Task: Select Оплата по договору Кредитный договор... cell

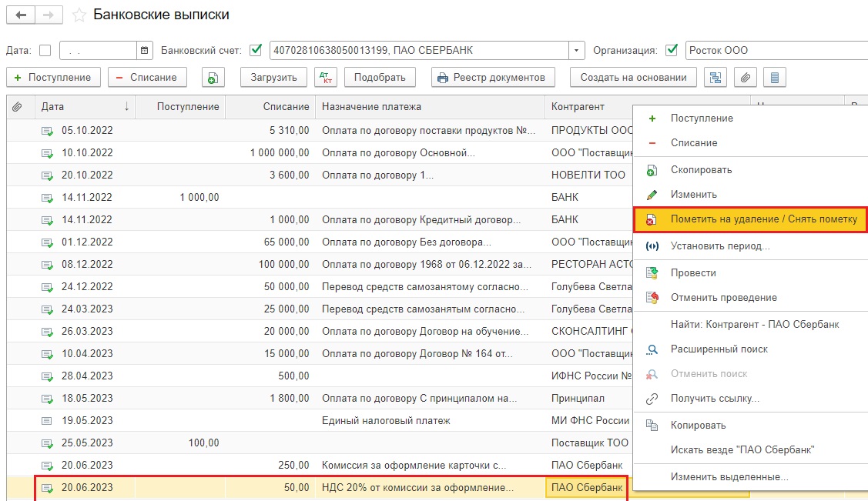Action: (x=430, y=220)
